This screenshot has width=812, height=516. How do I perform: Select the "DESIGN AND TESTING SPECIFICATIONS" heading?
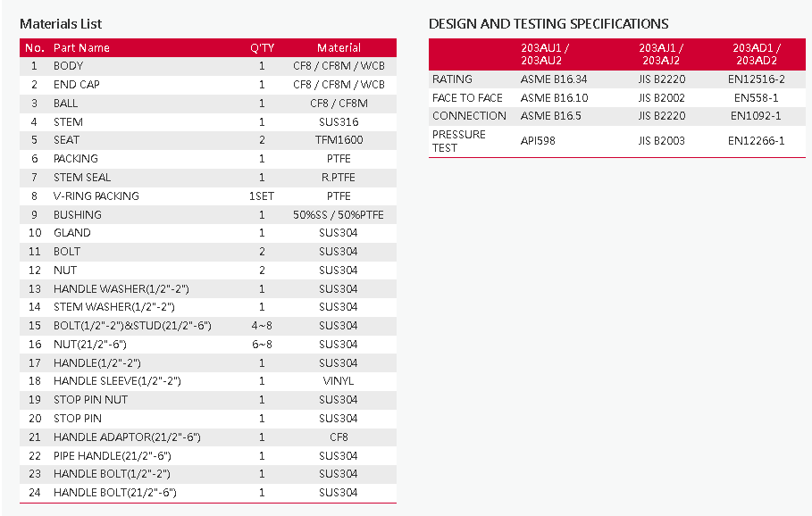pyautogui.click(x=548, y=24)
